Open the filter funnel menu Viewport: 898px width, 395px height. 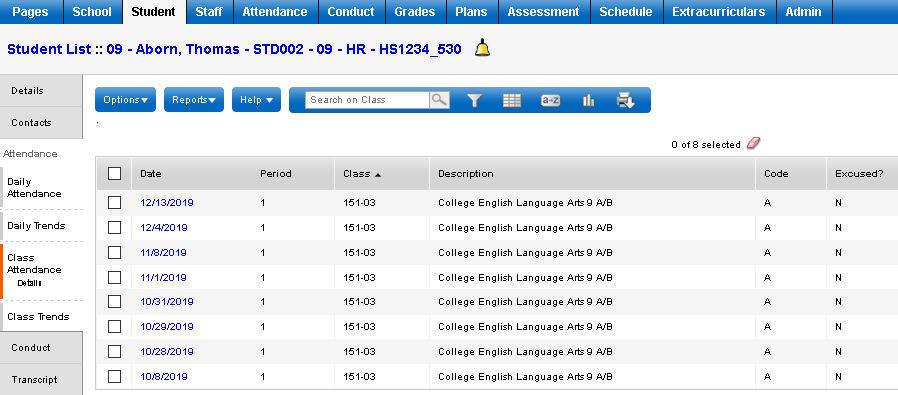[x=474, y=100]
